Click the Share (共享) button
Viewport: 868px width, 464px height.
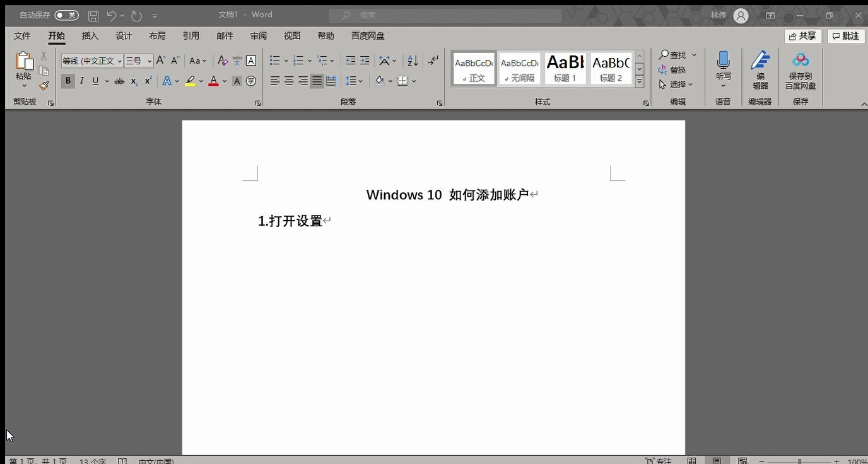pos(802,36)
